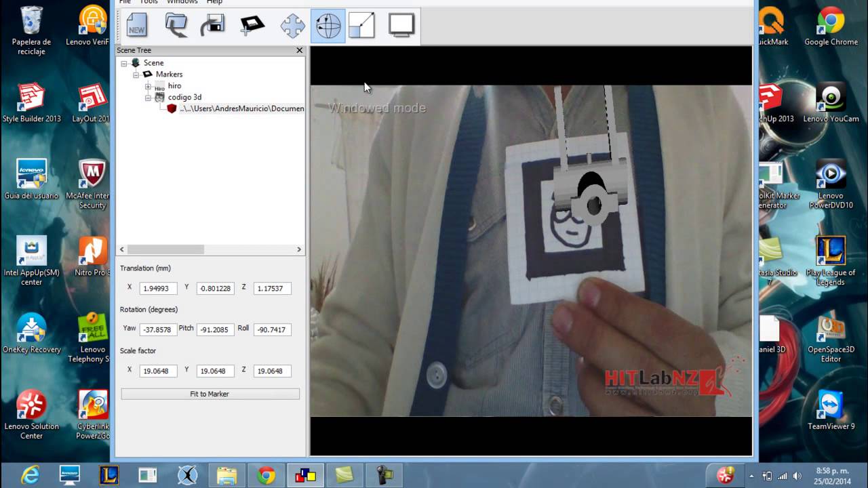Click the Guía del usuario desktop icon
This screenshot has width=868, height=488.
31,180
